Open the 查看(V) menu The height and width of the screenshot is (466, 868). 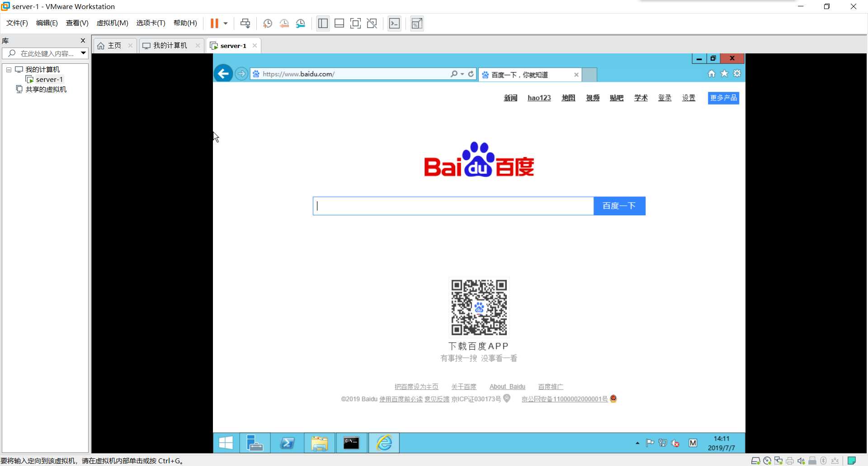click(77, 23)
